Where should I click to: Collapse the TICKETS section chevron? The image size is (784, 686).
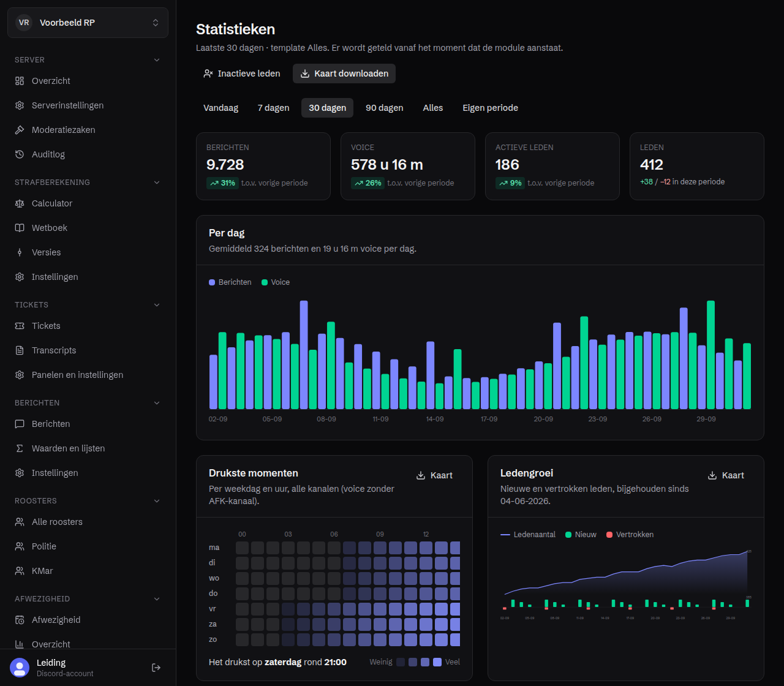pyautogui.click(x=157, y=305)
